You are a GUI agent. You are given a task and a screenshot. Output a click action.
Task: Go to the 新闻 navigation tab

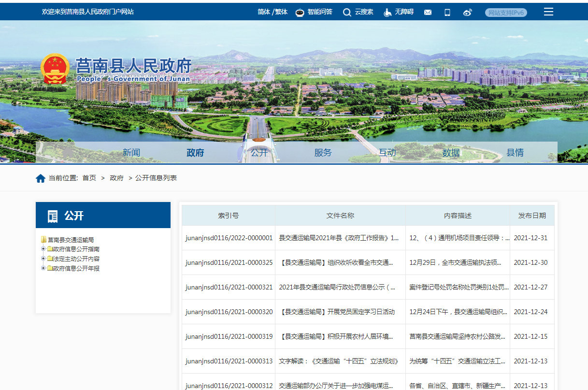tap(131, 153)
